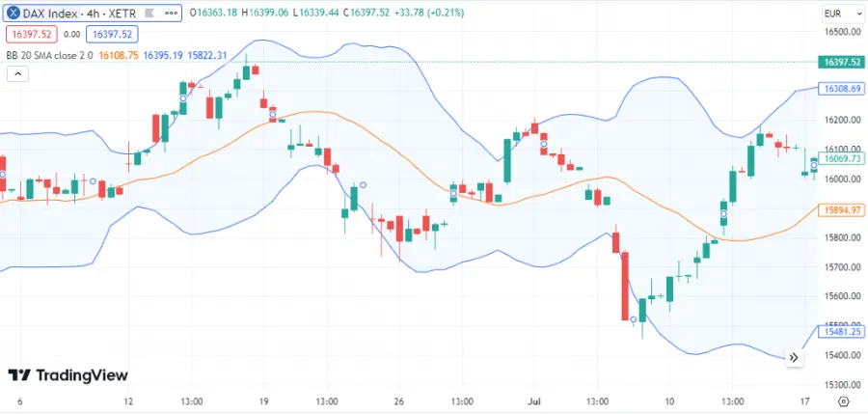Click the green current price label 16397.52
Image resolution: width=868 pixels, height=414 pixels.
pyautogui.click(x=840, y=62)
